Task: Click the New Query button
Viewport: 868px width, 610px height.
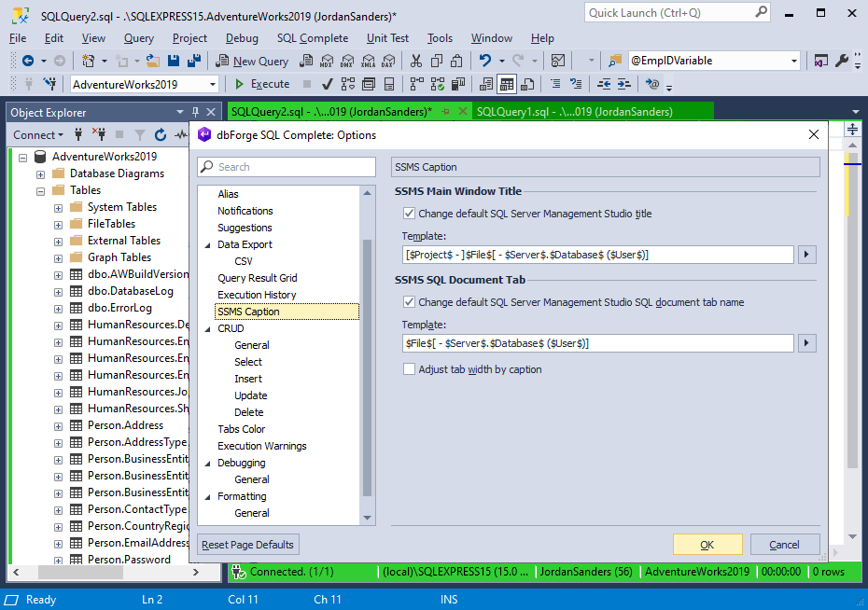Action: click(252, 61)
